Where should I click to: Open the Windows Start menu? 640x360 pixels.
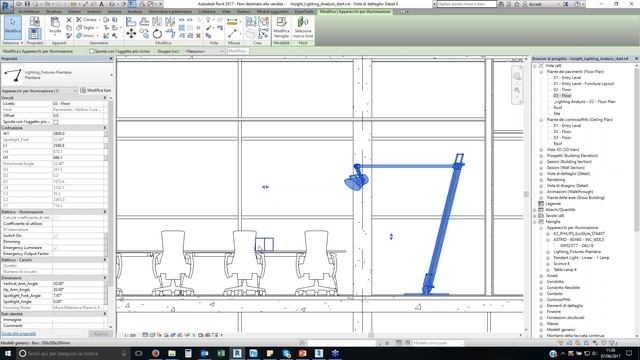click(x=7, y=353)
